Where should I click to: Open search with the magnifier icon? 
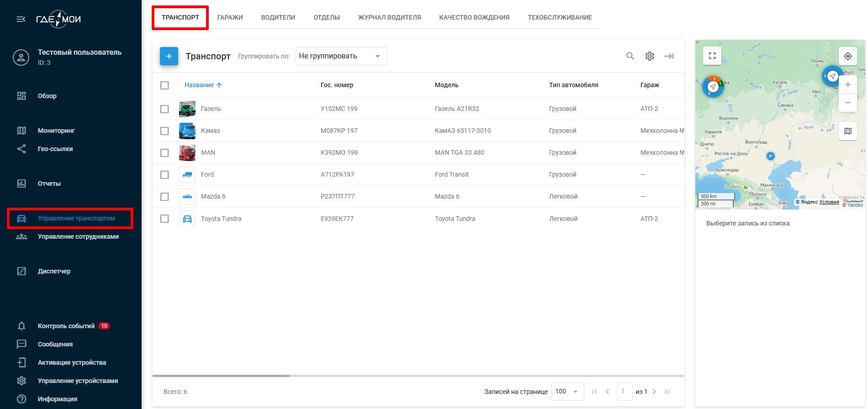point(630,56)
